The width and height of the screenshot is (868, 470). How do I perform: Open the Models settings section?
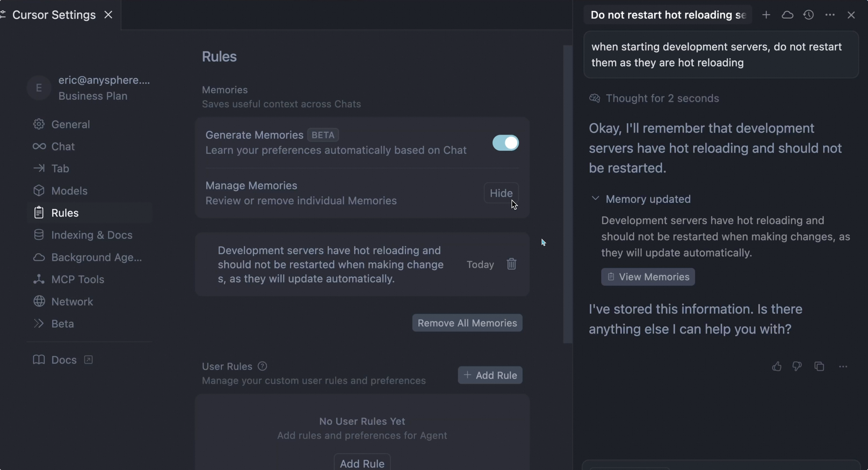tap(69, 191)
